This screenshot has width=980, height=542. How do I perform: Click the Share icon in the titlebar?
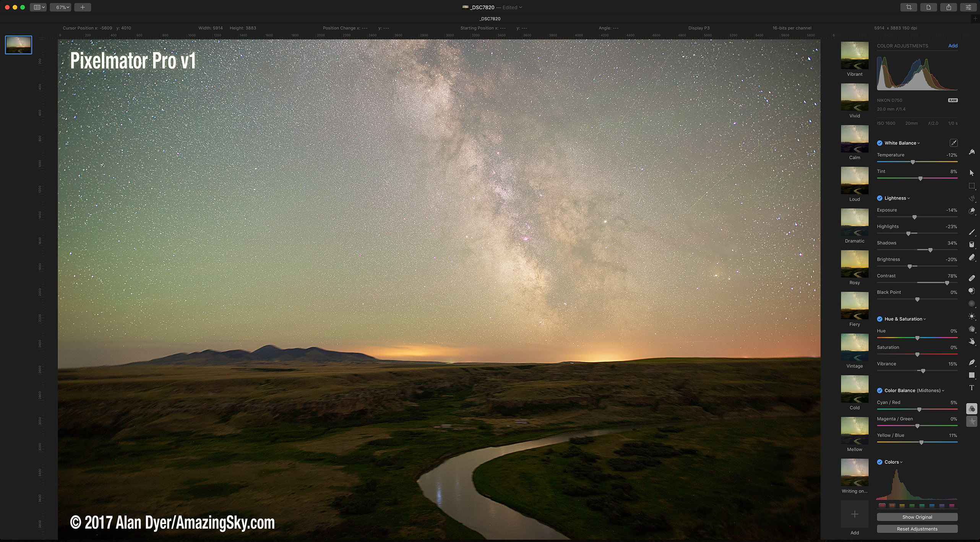[948, 7]
